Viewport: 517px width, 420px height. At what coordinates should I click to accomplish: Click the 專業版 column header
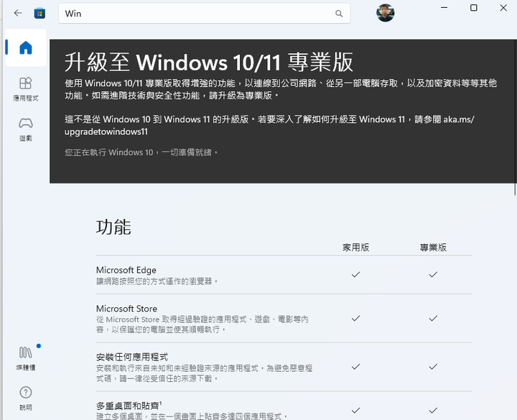433,247
